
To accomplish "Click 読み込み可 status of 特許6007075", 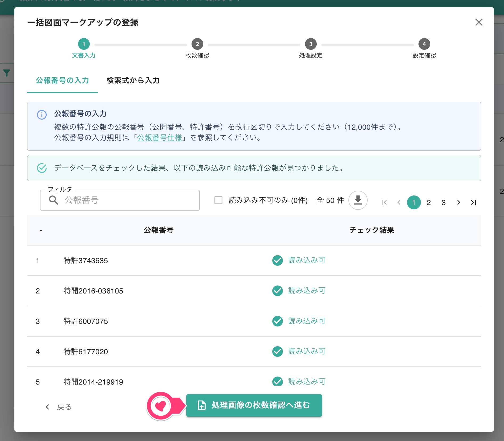I will 307,321.
